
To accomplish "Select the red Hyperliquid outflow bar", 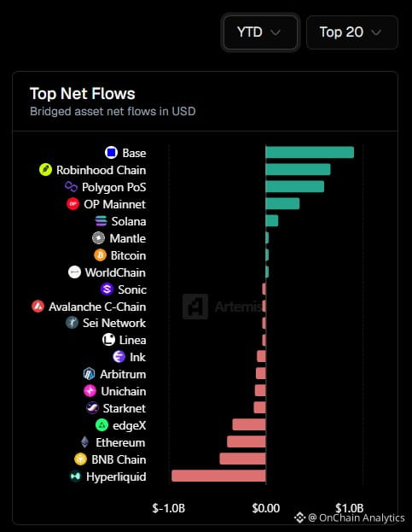I will 218,476.
